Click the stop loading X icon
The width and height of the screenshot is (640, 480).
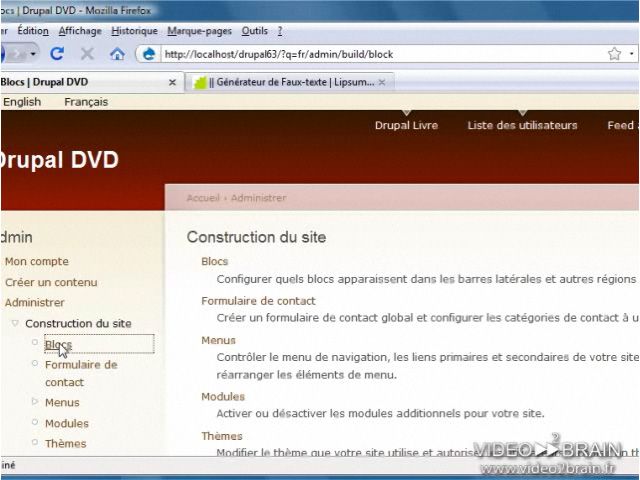coord(87,53)
